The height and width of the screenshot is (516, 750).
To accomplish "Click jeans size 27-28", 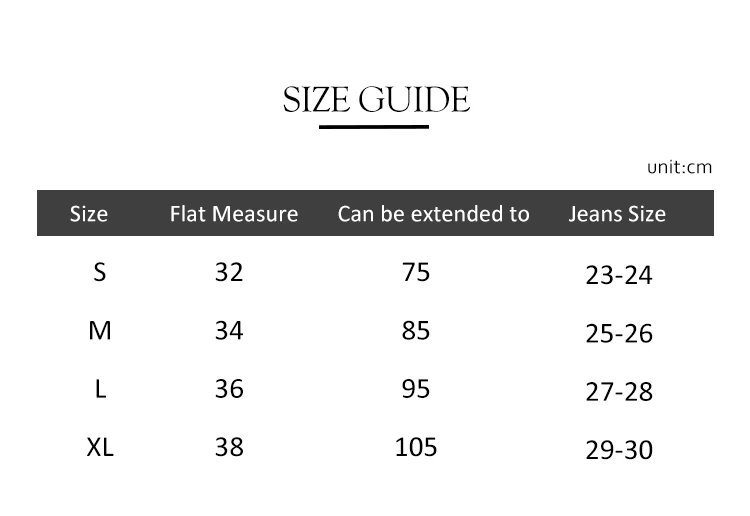I will click(619, 392).
